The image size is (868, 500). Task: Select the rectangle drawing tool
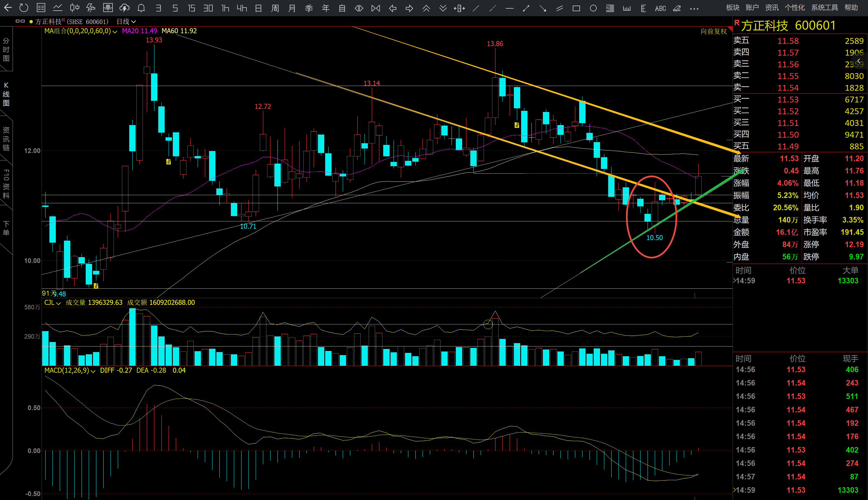tap(576, 8)
